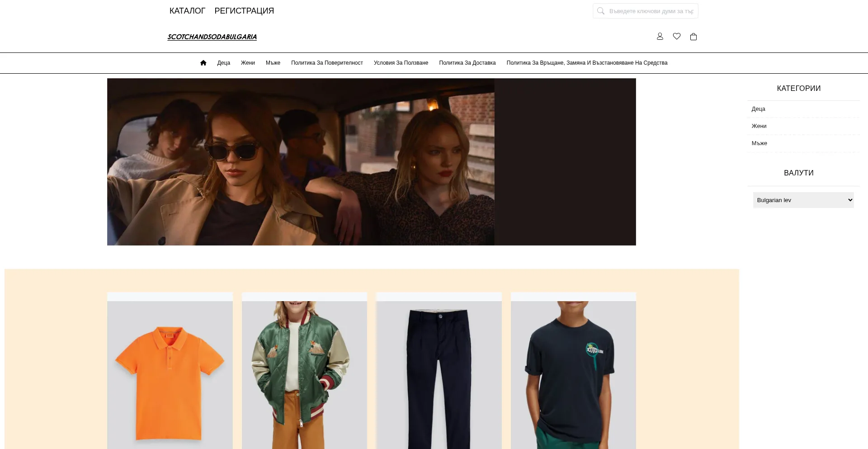Open the green bomber jacket product

pos(304,375)
